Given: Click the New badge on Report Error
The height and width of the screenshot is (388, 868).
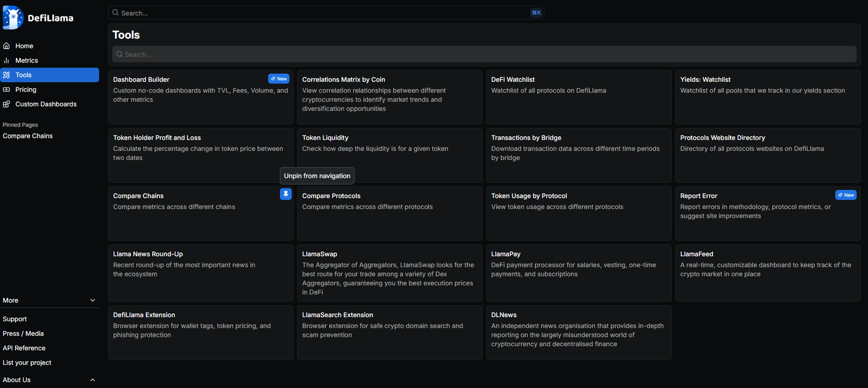Looking at the screenshot, I should coord(846,195).
